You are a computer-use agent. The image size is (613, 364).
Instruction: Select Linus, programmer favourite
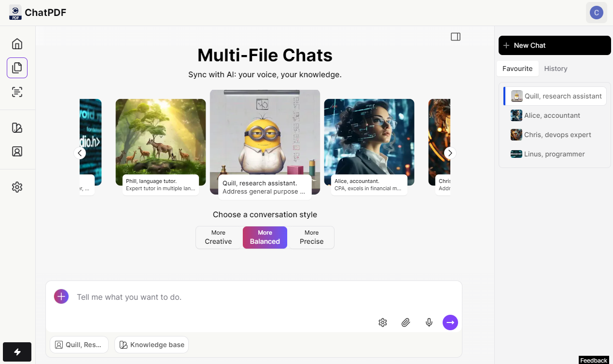coord(555,154)
